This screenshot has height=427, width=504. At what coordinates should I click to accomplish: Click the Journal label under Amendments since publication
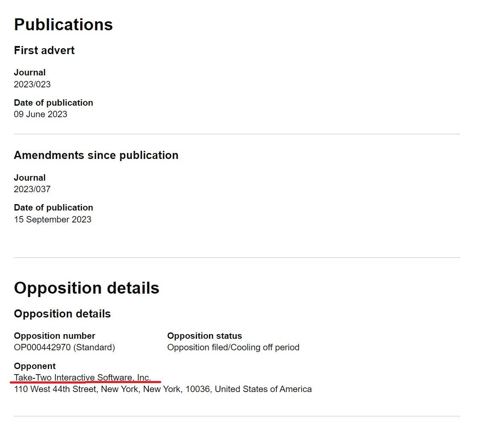pyautogui.click(x=29, y=178)
